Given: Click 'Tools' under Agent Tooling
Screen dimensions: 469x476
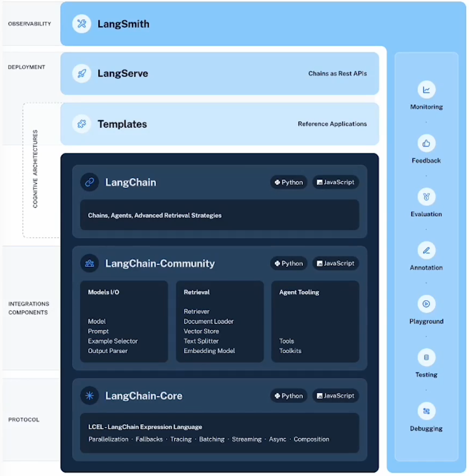Looking at the screenshot, I should coord(286,341).
